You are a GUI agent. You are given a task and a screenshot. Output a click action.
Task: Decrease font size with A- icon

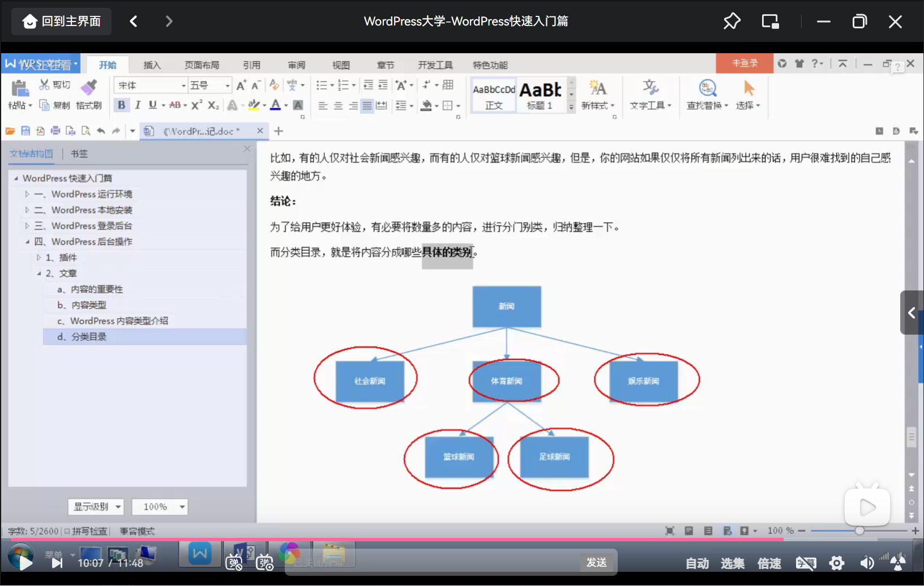click(x=256, y=85)
